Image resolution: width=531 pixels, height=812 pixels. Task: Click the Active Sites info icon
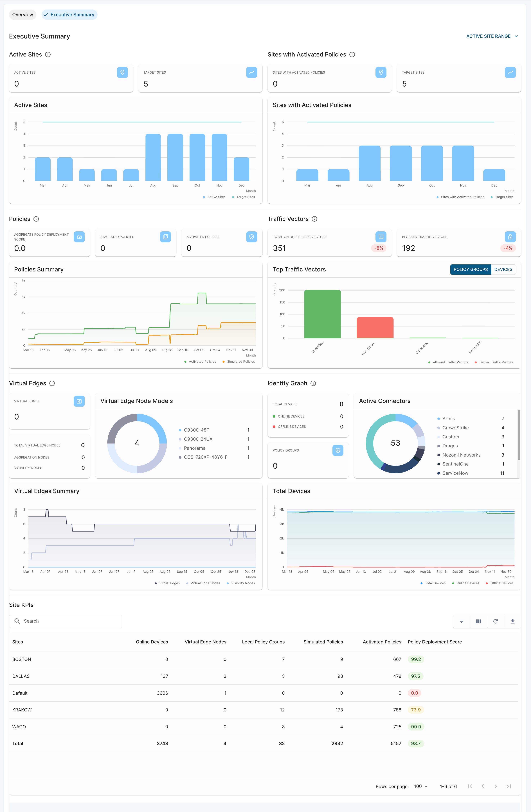click(x=48, y=55)
